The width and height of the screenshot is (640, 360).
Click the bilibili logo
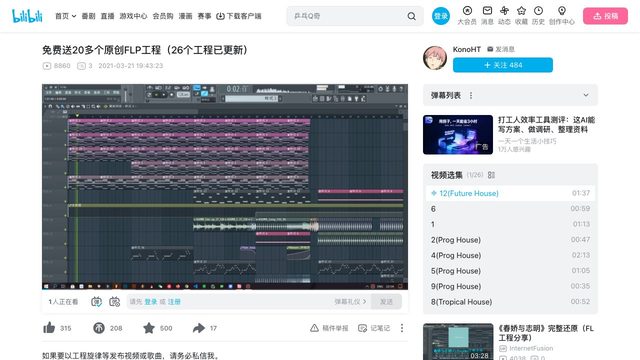(27, 16)
